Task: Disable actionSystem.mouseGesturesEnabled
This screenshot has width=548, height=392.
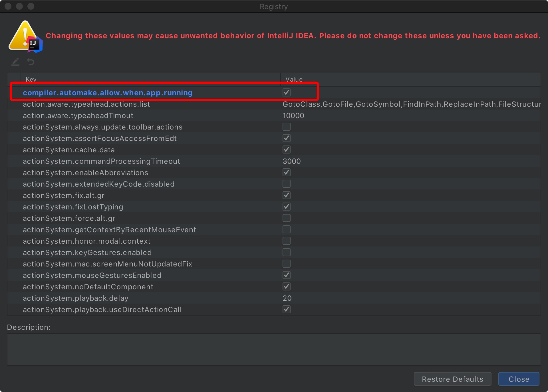Action: [286, 275]
